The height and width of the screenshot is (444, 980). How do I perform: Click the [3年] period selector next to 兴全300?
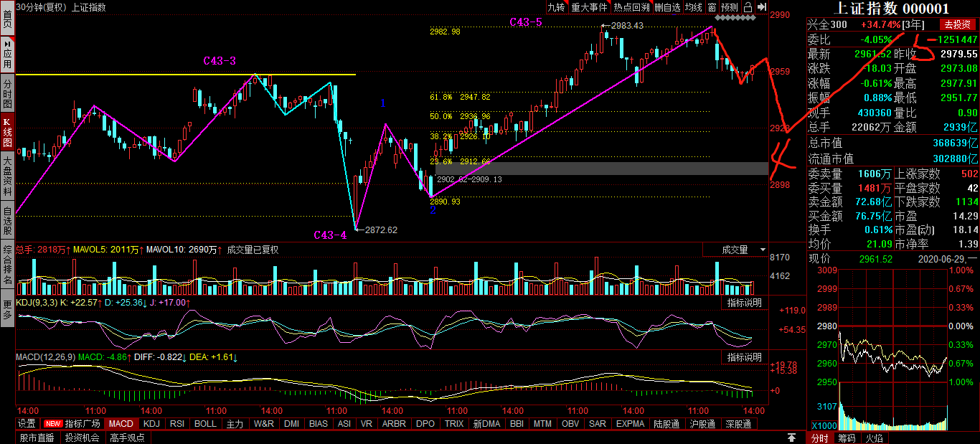click(x=914, y=24)
